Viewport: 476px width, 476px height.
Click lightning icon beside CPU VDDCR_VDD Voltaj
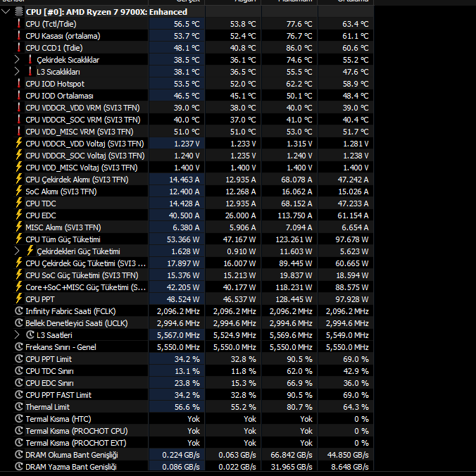tap(19, 143)
